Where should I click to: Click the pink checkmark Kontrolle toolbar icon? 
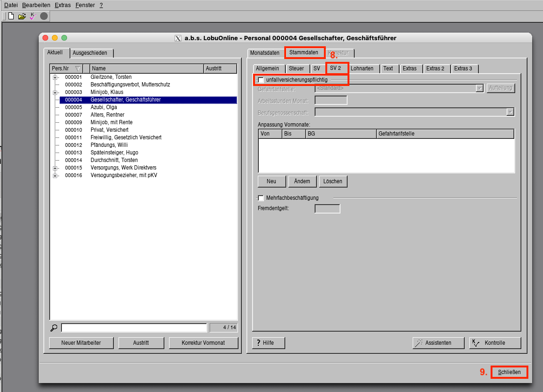(33, 16)
